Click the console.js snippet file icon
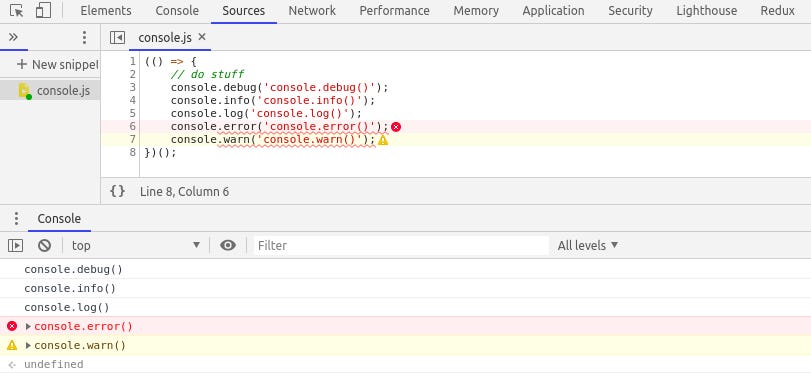 click(24, 91)
